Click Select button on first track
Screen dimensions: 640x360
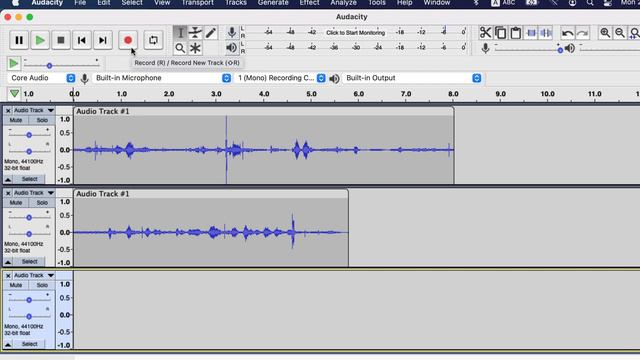coord(29,179)
